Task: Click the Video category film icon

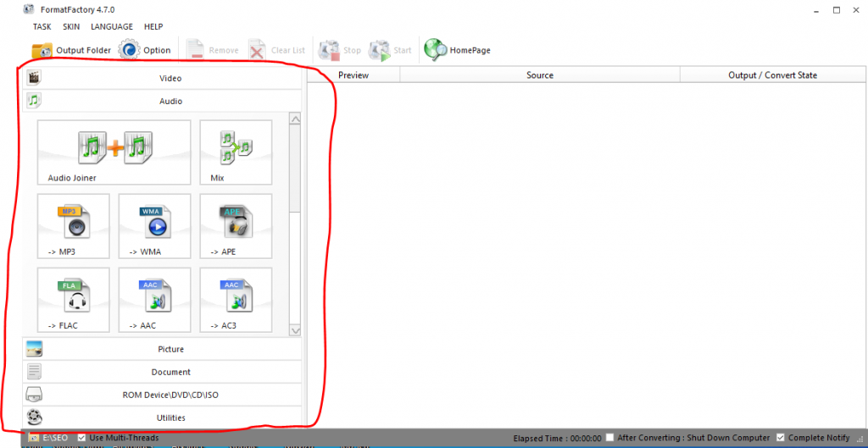Action: (34, 77)
